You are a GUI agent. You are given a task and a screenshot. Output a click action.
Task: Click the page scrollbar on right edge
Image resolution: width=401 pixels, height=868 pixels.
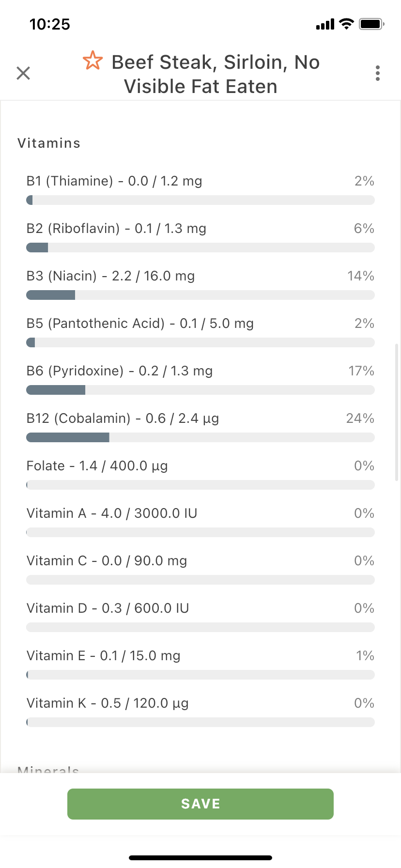point(397,412)
